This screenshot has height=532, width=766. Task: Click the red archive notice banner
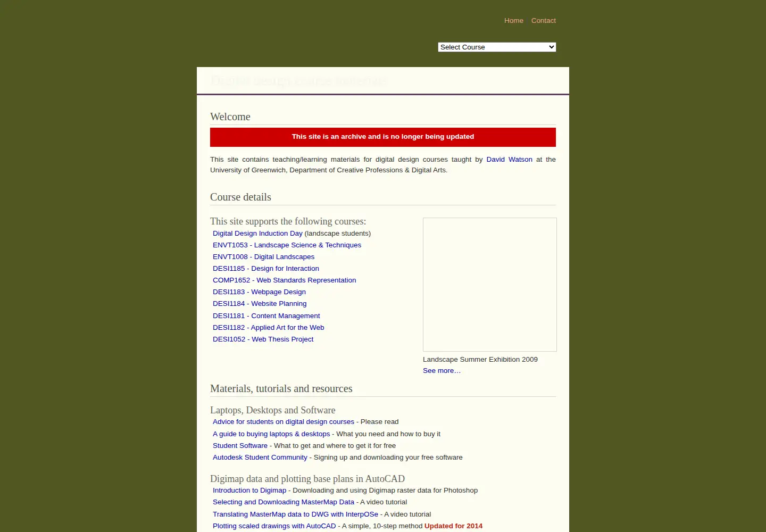click(x=383, y=137)
